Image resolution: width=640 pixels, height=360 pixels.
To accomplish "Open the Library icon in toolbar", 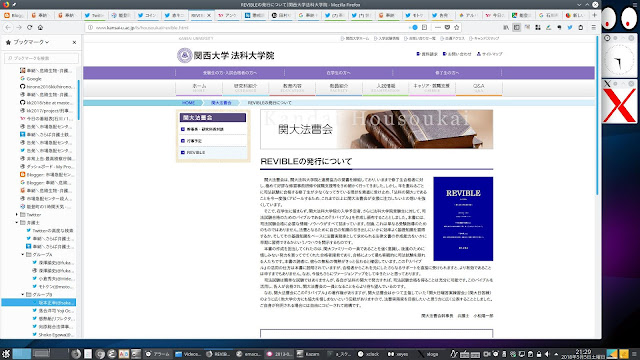I will point(506,27).
